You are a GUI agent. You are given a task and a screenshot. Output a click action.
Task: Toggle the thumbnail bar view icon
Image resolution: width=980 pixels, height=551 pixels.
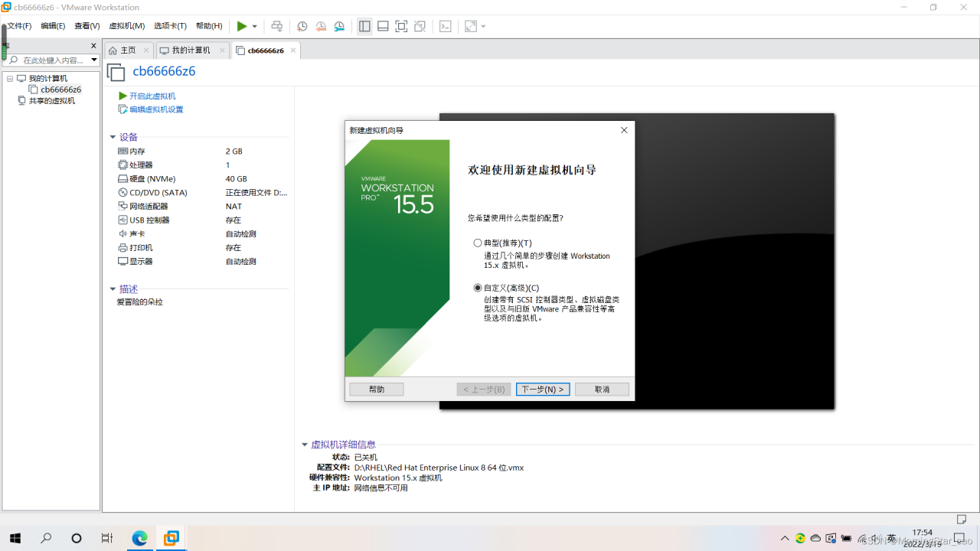click(383, 26)
